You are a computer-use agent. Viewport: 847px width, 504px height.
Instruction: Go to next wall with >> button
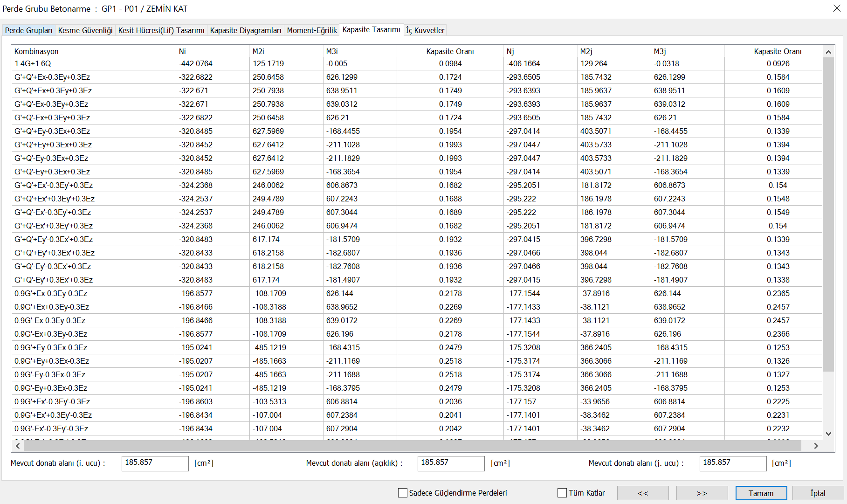pyautogui.click(x=702, y=493)
